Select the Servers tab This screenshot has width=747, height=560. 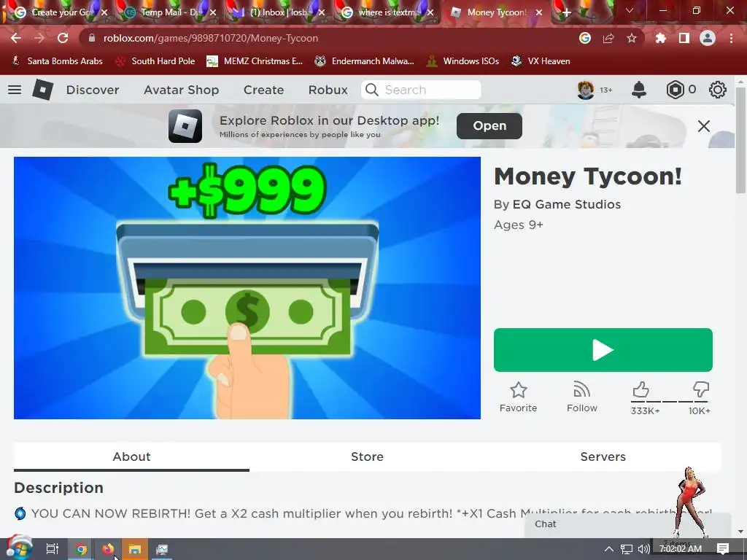[603, 456]
